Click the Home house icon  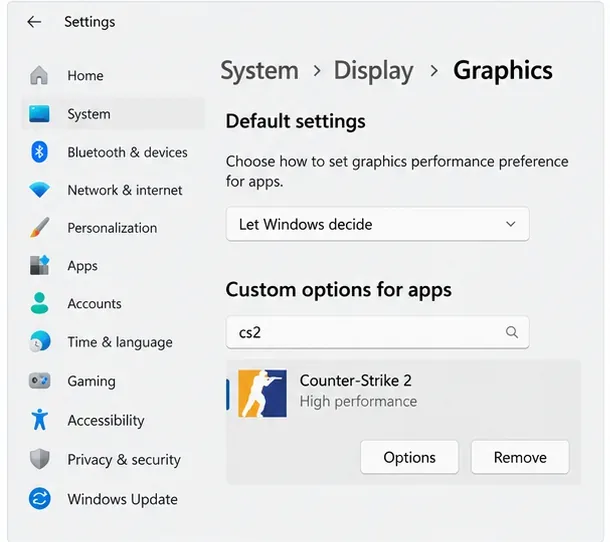tap(39, 75)
